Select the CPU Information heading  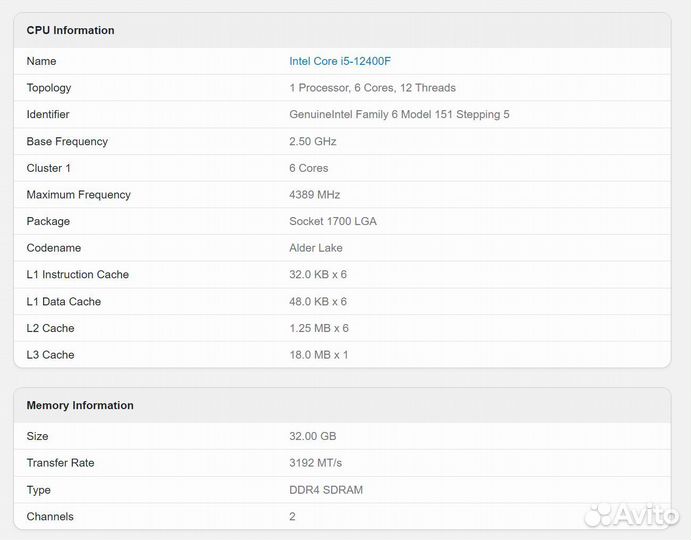71,30
